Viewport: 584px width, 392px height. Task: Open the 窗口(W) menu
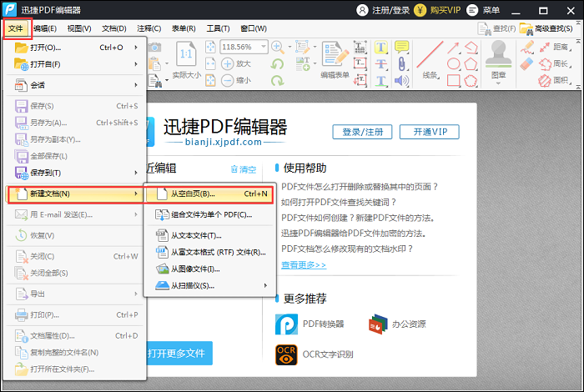pos(254,28)
